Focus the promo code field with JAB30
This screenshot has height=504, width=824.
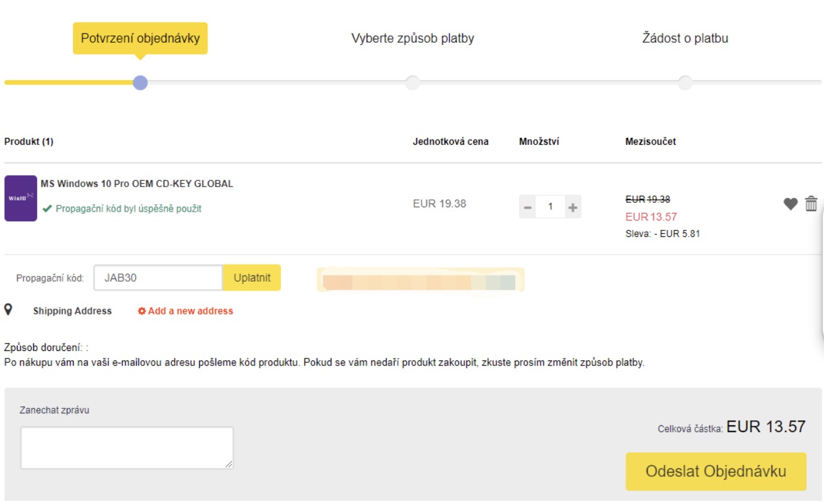[x=157, y=278]
